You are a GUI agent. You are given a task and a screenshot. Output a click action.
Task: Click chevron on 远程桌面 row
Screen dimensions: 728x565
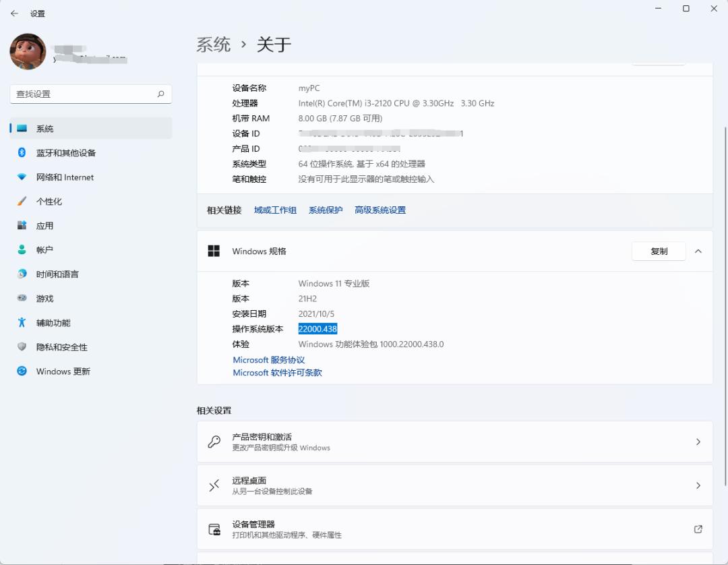pyautogui.click(x=698, y=485)
